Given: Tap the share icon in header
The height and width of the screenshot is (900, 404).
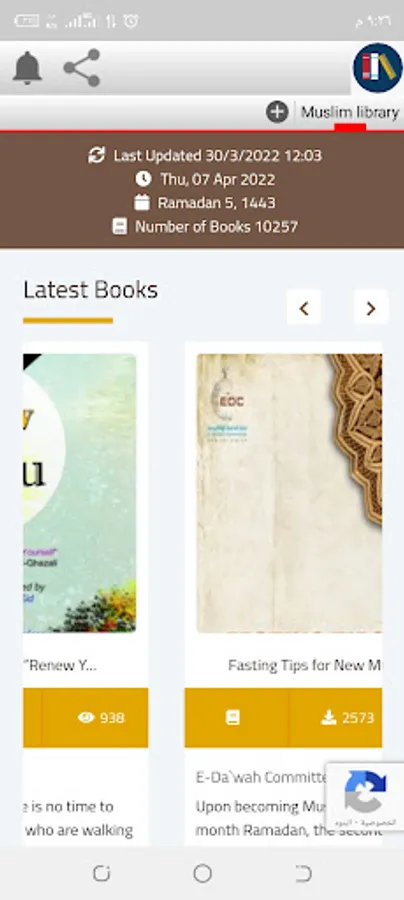Looking at the screenshot, I should 82,68.
